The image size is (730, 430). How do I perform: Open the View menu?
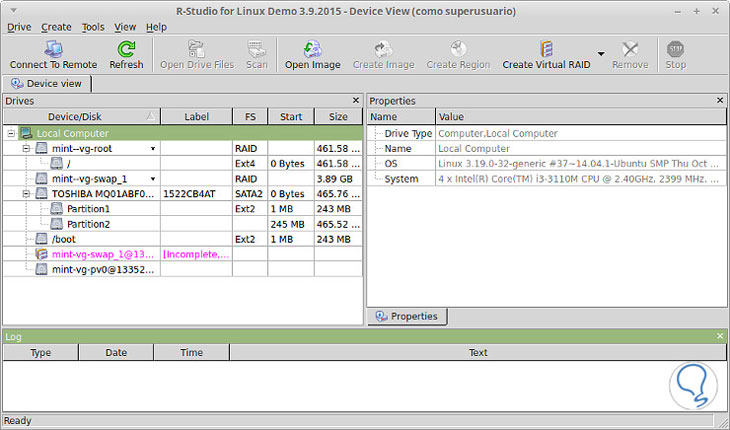point(125,27)
